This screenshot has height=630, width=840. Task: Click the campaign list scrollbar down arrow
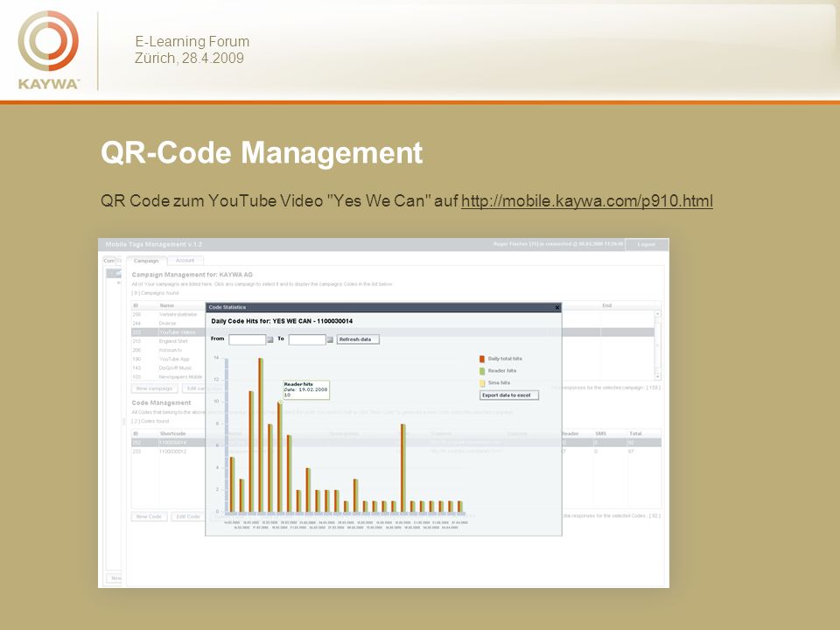(x=657, y=376)
